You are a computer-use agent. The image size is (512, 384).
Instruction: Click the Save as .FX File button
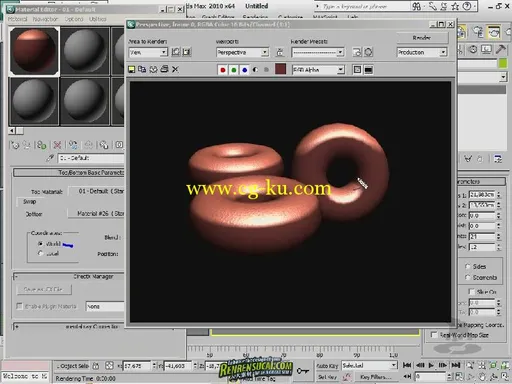click(x=44, y=289)
